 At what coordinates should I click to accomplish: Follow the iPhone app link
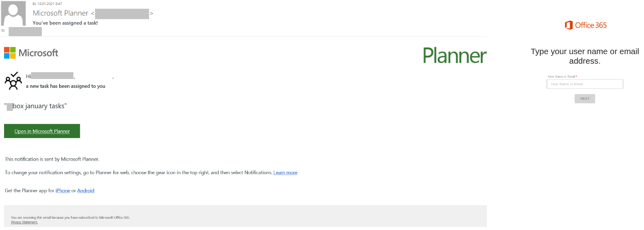[x=63, y=191]
